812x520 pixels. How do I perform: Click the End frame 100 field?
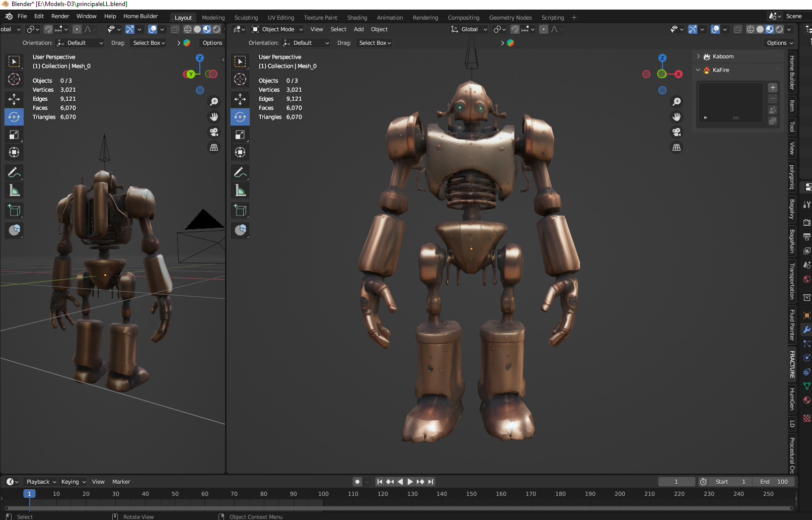pos(774,482)
